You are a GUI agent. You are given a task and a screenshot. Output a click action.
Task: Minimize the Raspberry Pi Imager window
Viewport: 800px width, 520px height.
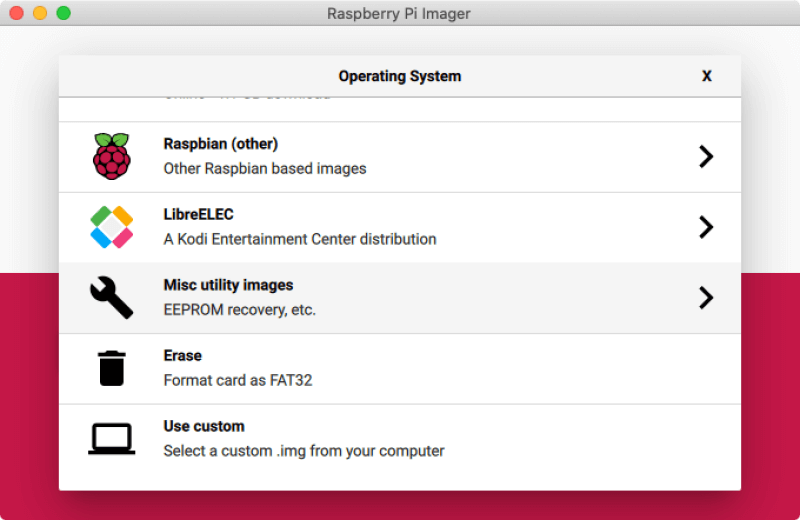click(x=40, y=13)
